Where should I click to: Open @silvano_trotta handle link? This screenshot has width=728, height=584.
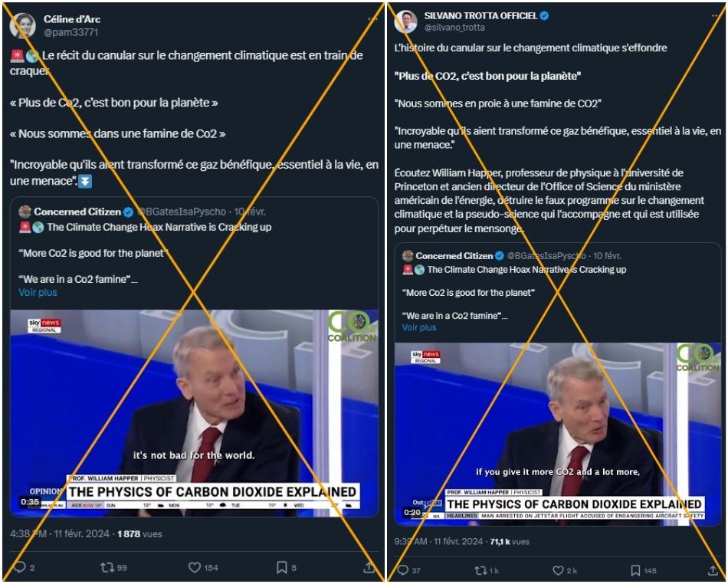(x=454, y=28)
